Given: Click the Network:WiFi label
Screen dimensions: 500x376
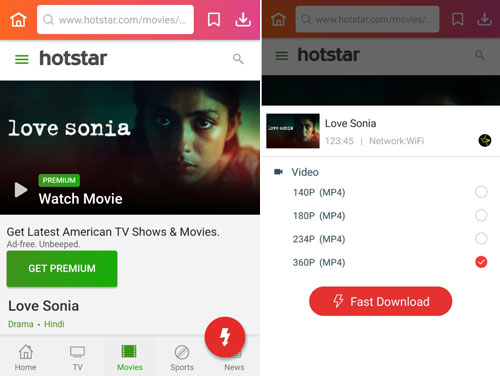Looking at the screenshot, I should [x=397, y=141].
